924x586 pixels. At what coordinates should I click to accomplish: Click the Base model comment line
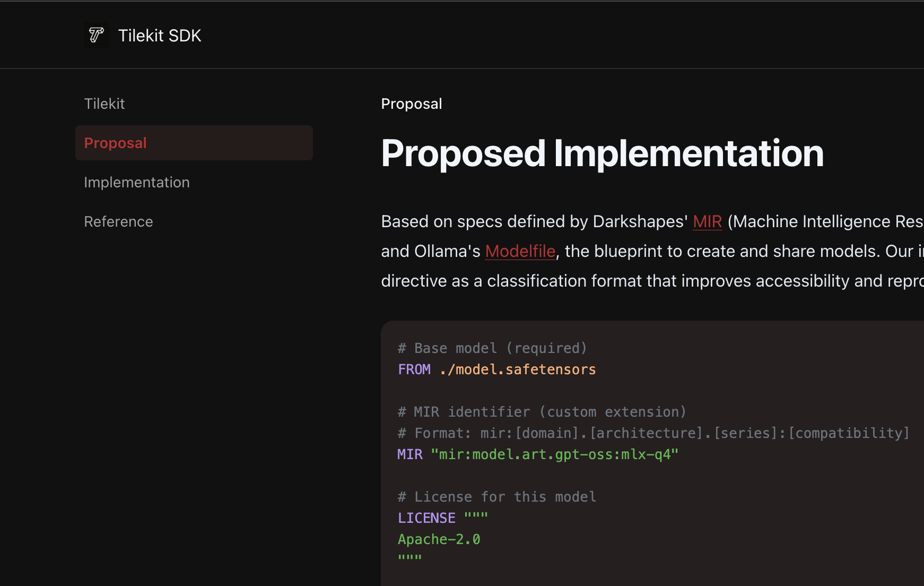pyautogui.click(x=492, y=348)
